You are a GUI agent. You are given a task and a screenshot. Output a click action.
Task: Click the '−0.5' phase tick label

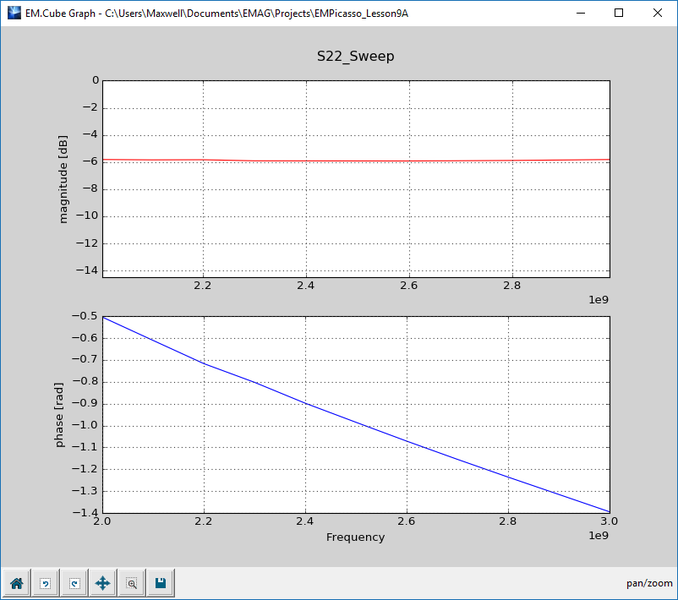(85, 316)
